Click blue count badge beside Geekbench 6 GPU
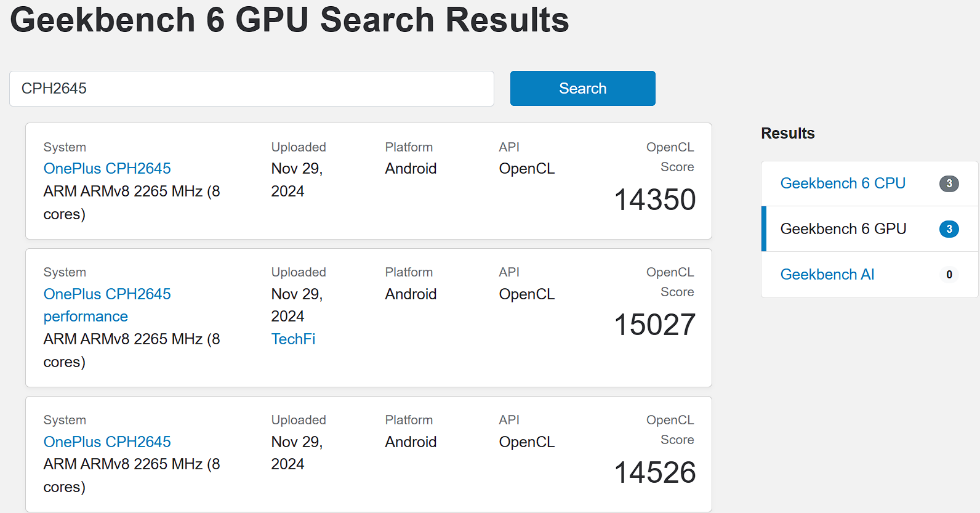Image resolution: width=980 pixels, height=513 pixels. pos(949,229)
